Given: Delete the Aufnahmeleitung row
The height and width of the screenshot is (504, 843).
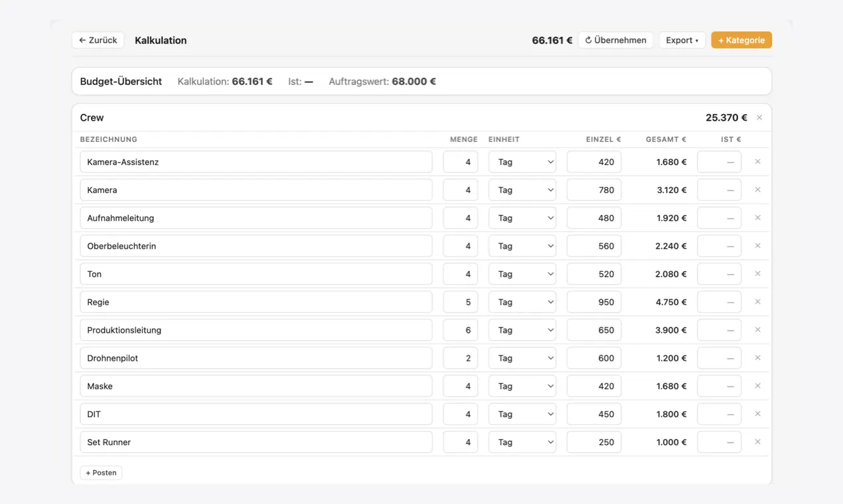Looking at the screenshot, I should (x=757, y=218).
